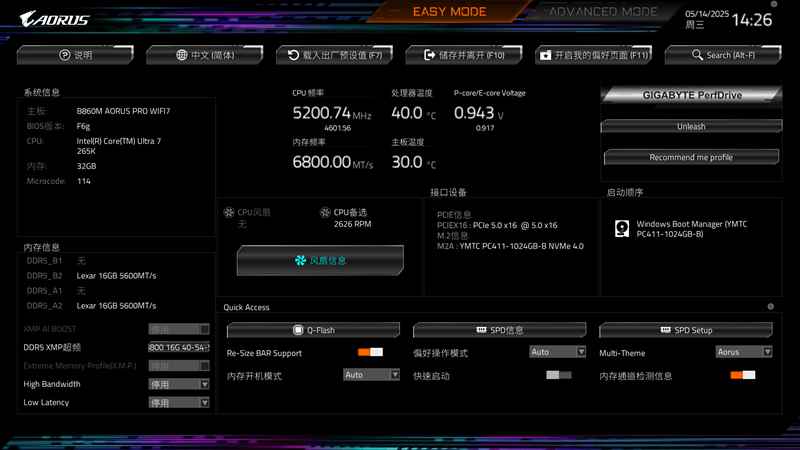Click the Quick Access heading
The image size is (800, 450).
click(246, 307)
